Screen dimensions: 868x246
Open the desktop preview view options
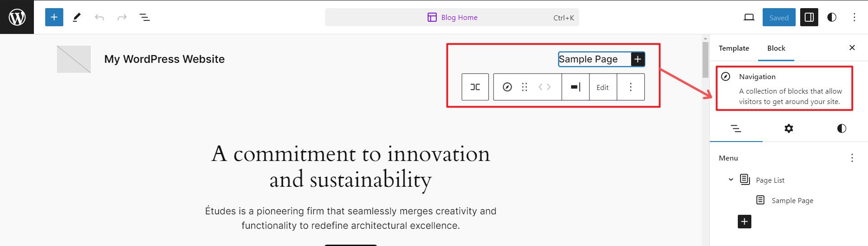coord(749,17)
